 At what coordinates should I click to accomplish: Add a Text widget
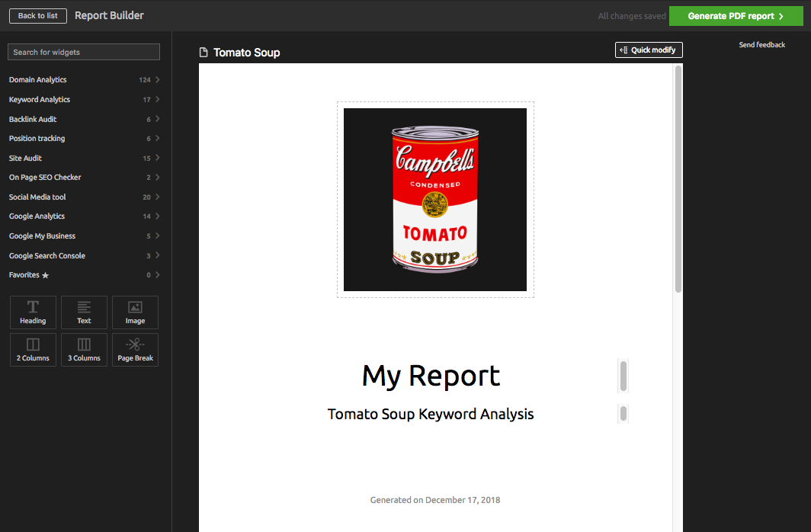click(x=84, y=312)
